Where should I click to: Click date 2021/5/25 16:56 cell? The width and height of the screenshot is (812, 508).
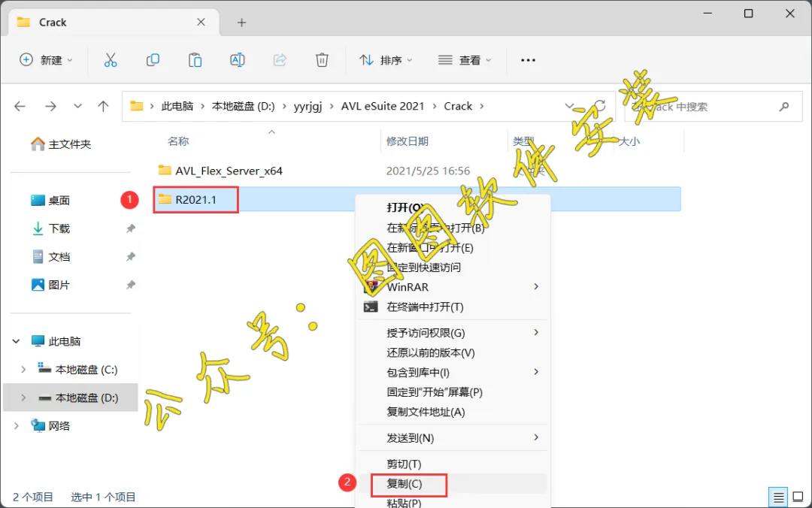coord(428,171)
